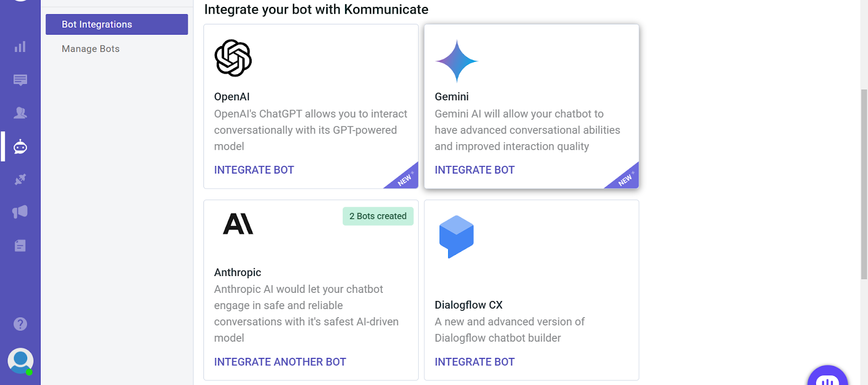The image size is (868, 385).
Task: Click the Gemini star logo
Action: 456,61
